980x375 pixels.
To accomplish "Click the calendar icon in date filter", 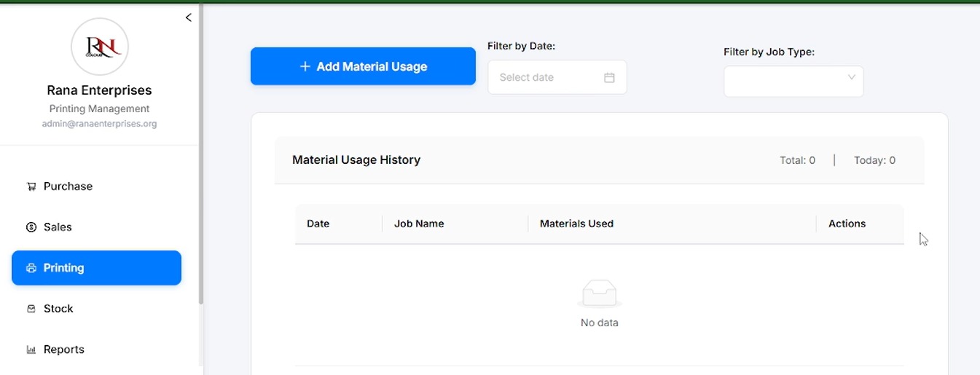I will coord(610,77).
